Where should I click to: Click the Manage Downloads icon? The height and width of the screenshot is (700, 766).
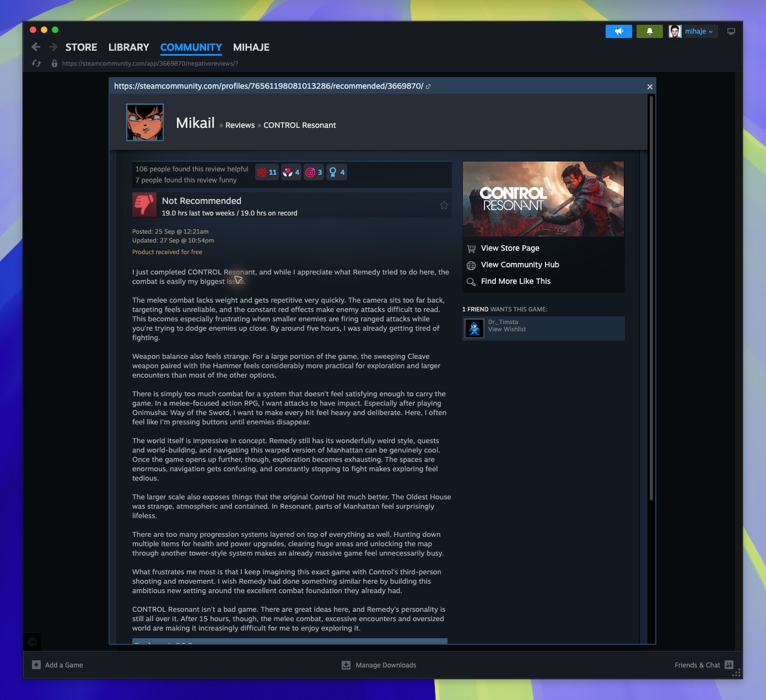(x=346, y=665)
